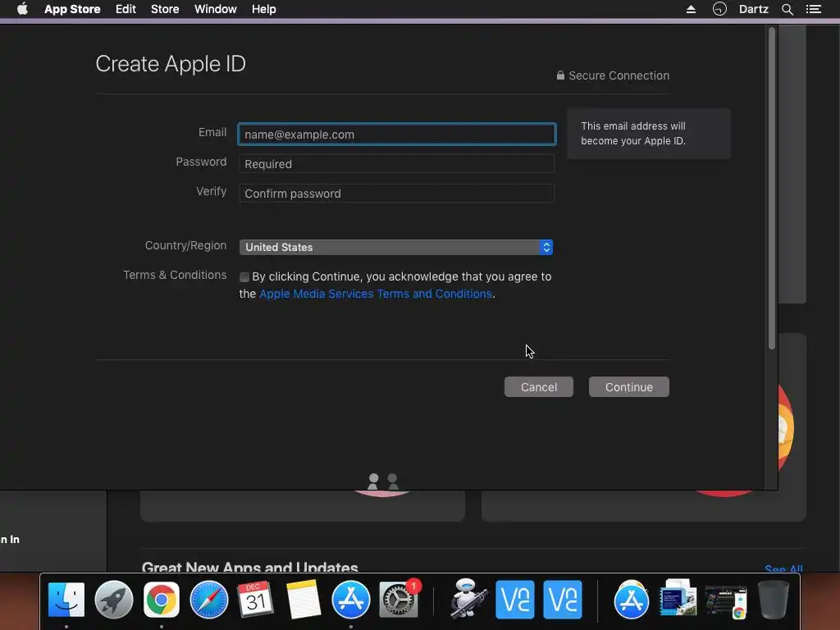Open the Help menu
The height and width of the screenshot is (630, 840).
tap(264, 9)
